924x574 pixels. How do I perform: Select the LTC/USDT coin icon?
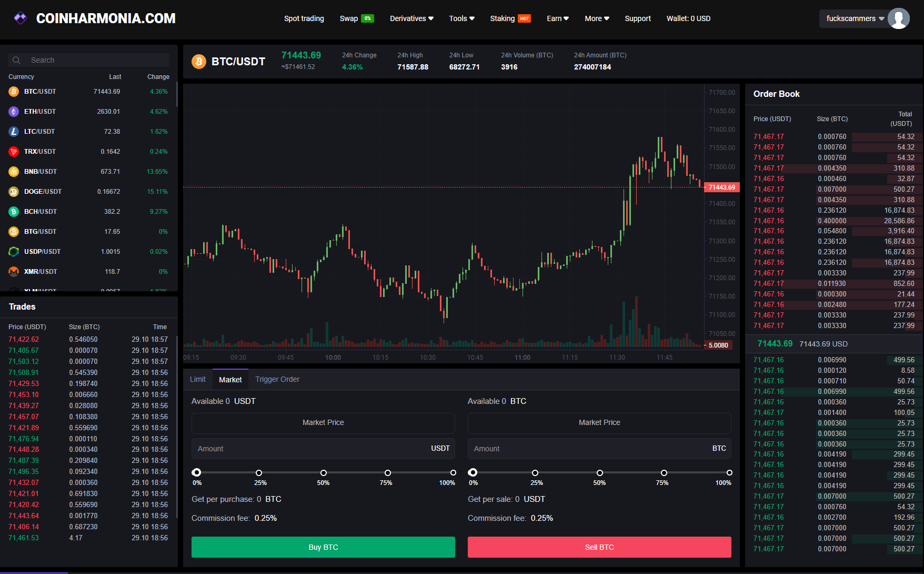pos(14,132)
